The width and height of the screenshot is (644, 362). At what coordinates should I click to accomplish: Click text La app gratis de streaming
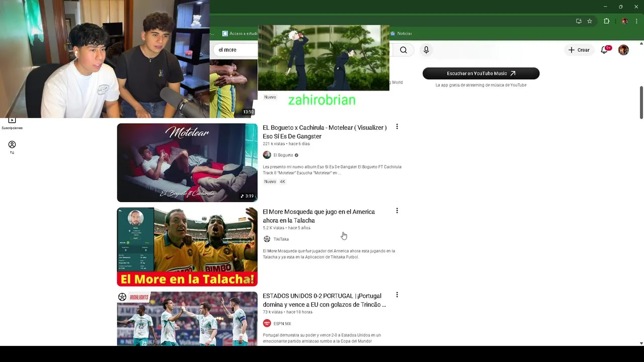(x=481, y=85)
